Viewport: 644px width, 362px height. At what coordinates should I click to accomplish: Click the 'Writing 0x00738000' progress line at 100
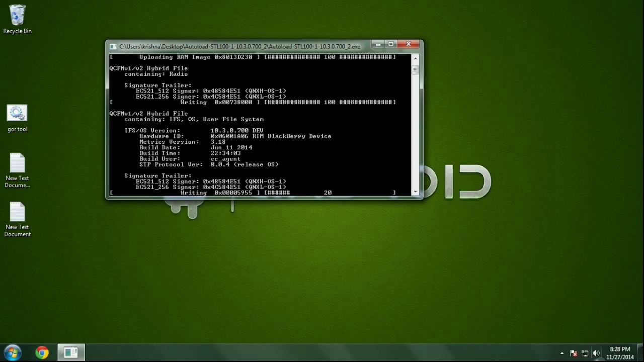253,102
